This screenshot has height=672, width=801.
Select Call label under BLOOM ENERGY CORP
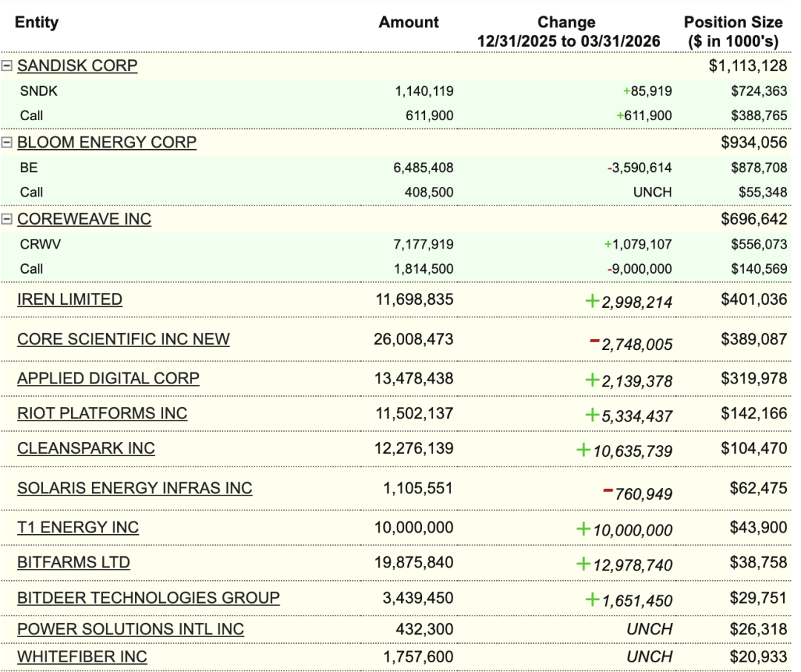tap(31, 192)
